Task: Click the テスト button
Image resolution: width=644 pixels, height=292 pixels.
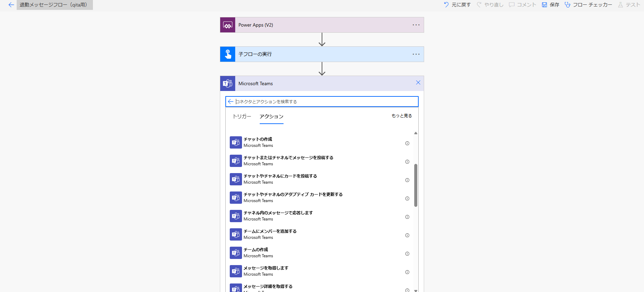Action: click(x=629, y=5)
